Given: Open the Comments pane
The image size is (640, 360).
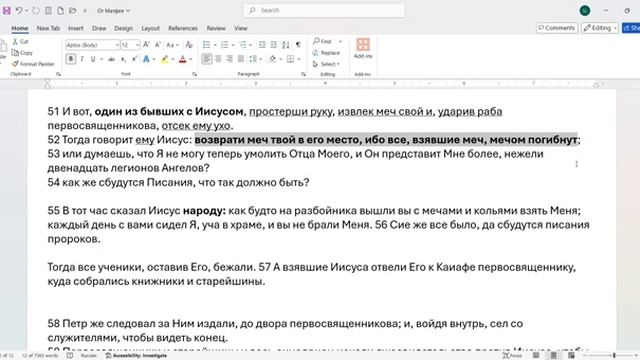Looking at the screenshot, I should click(x=557, y=28).
